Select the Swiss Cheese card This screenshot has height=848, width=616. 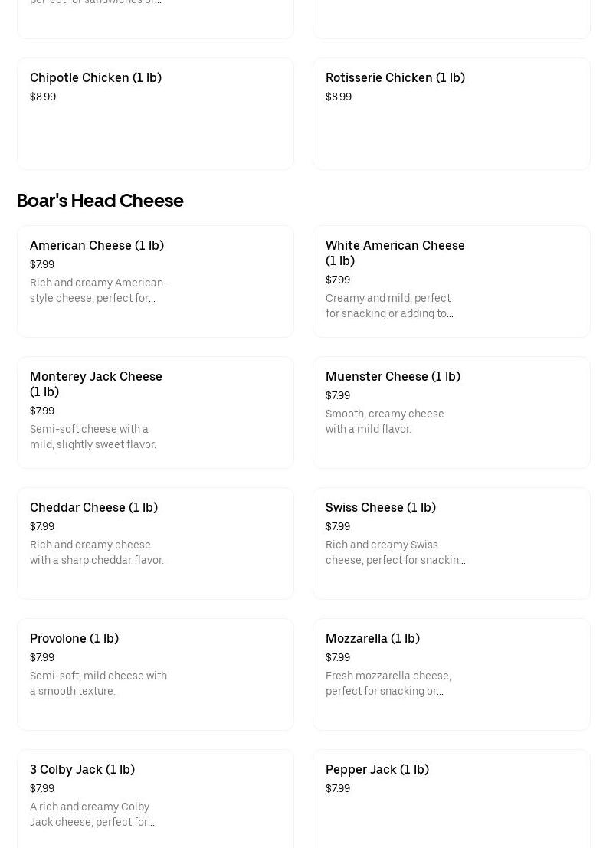click(x=451, y=543)
